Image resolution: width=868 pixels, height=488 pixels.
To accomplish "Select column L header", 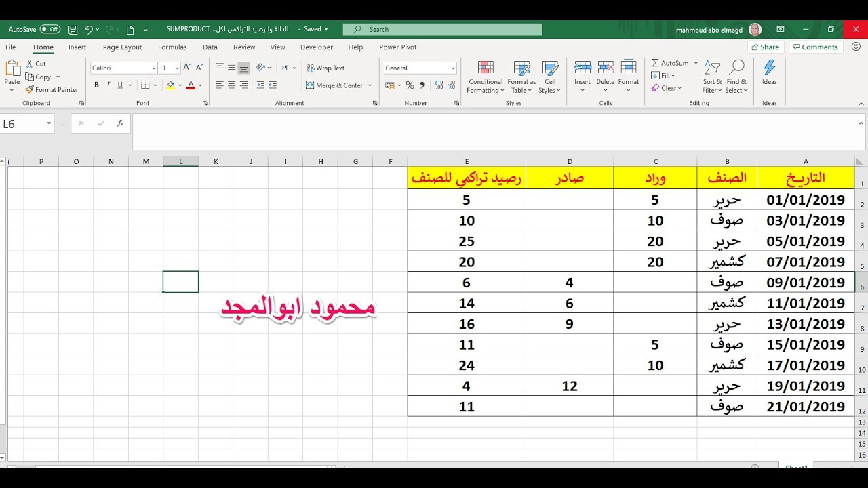I will pos(180,161).
